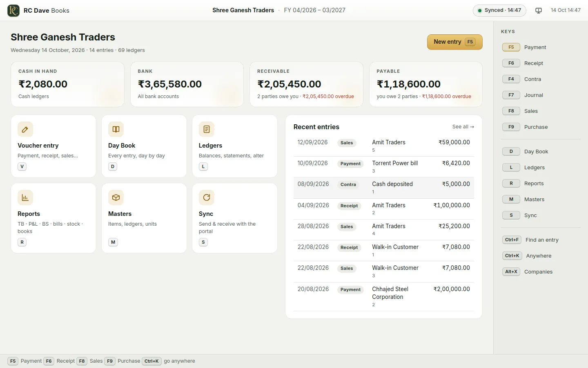588x368 pixels.
Task: Click the F9 Purchase shortcut in bottom bar
Action: [x=122, y=361]
